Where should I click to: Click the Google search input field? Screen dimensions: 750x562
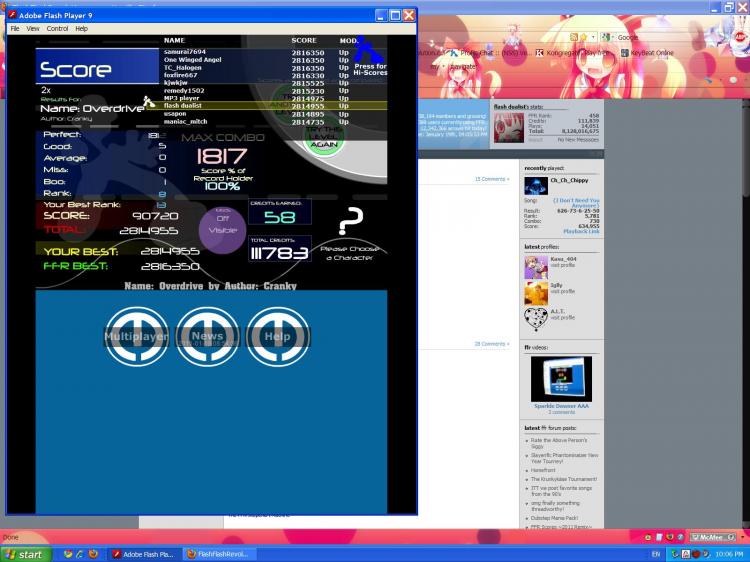tap(665, 37)
